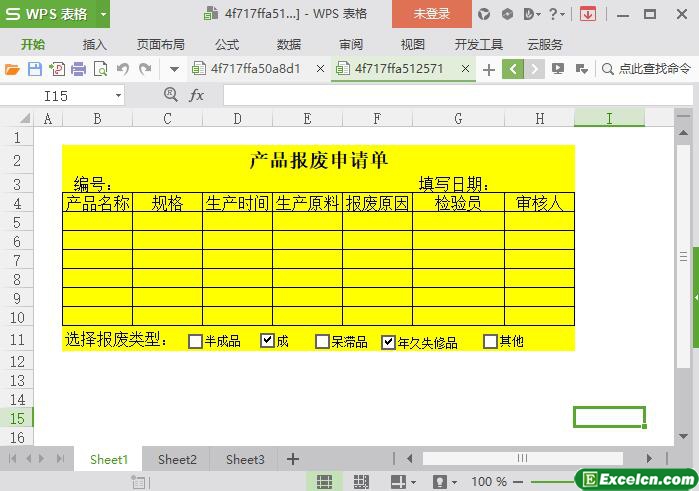Click the Print icon
Viewport: 699px width, 491px height.
78,69
